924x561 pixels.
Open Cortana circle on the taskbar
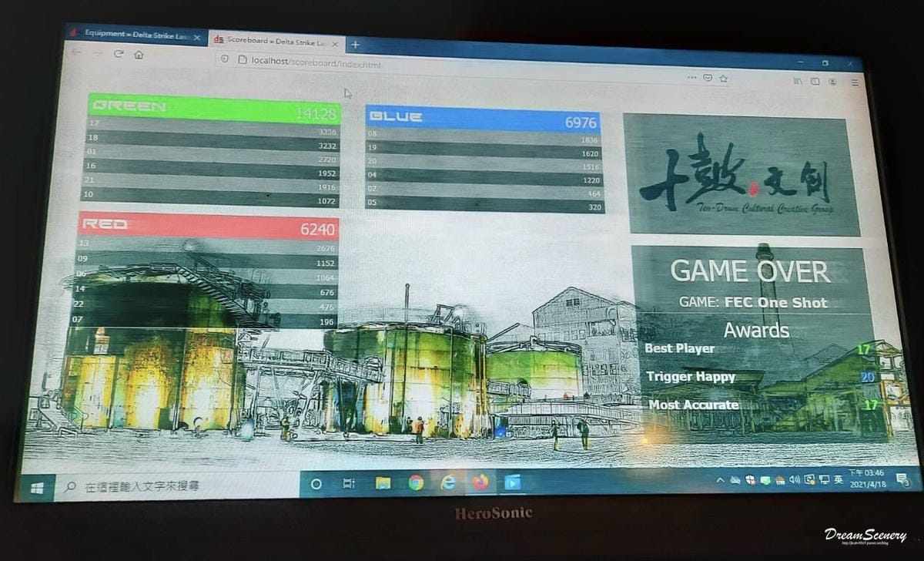click(316, 484)
